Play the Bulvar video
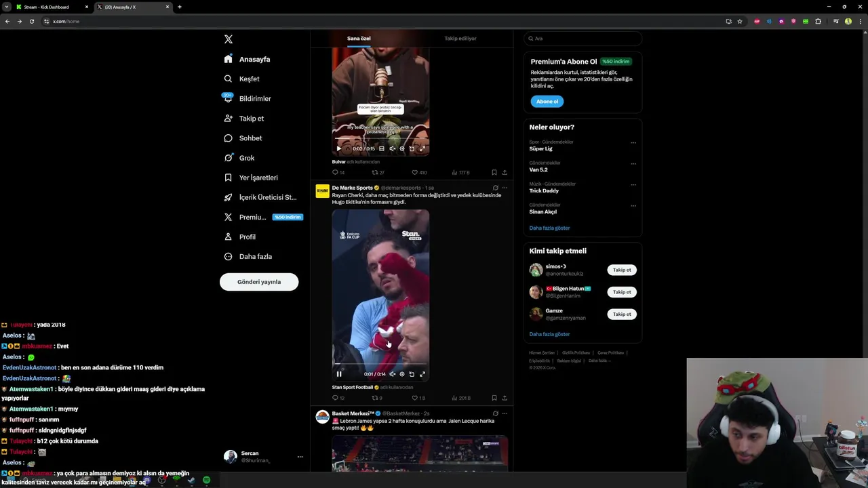 pyautogui.click(x=339, y=148)
